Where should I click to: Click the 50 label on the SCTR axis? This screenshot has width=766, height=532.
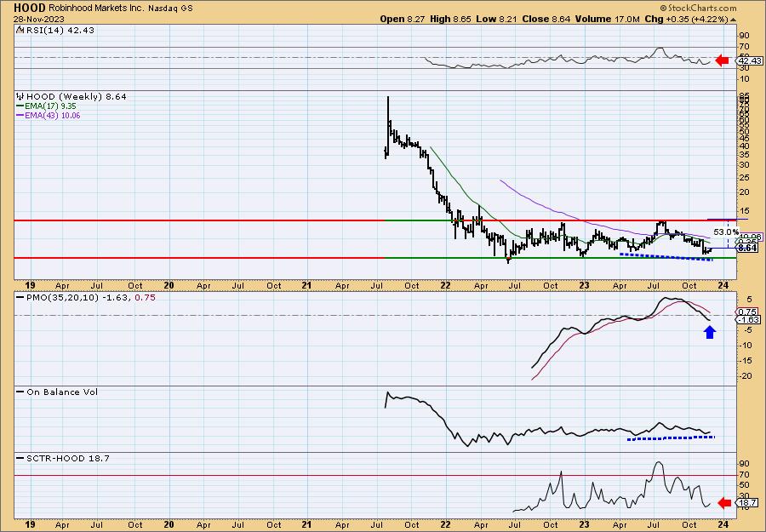(x=744, y=485)
